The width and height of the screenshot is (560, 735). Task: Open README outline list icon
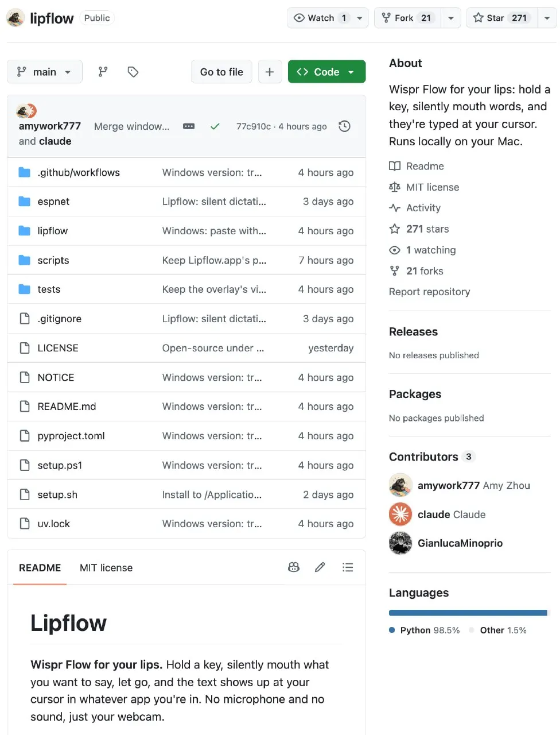click(x=348, y=567)
